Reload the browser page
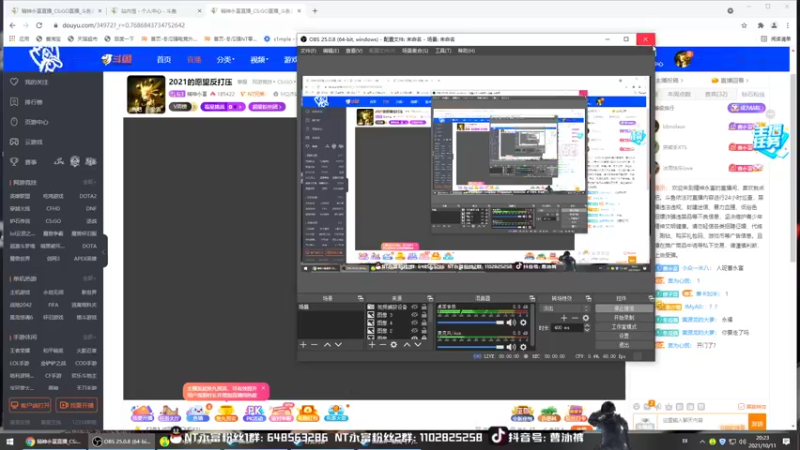This screenshot has height=450, width=800. (x=39, y=25)
